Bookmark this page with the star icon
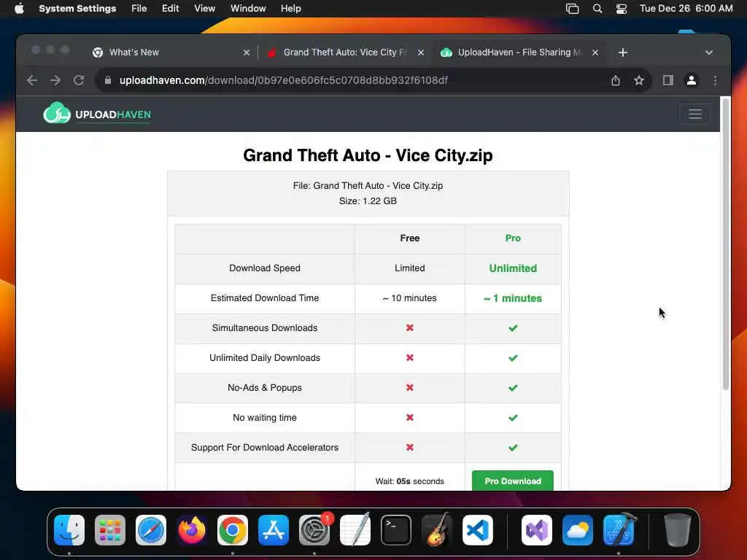Viewport: 747px width, 560px height. 639,80
